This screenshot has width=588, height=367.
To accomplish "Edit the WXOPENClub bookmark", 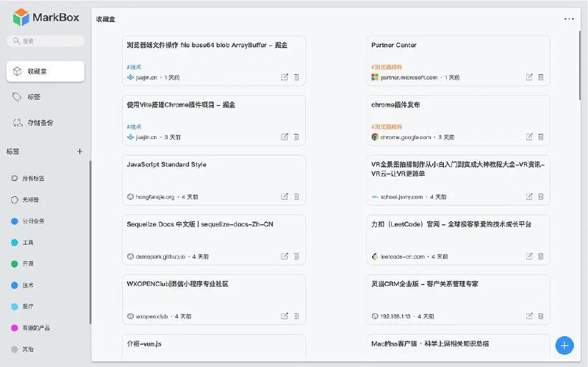I will (x=284, y=316).
